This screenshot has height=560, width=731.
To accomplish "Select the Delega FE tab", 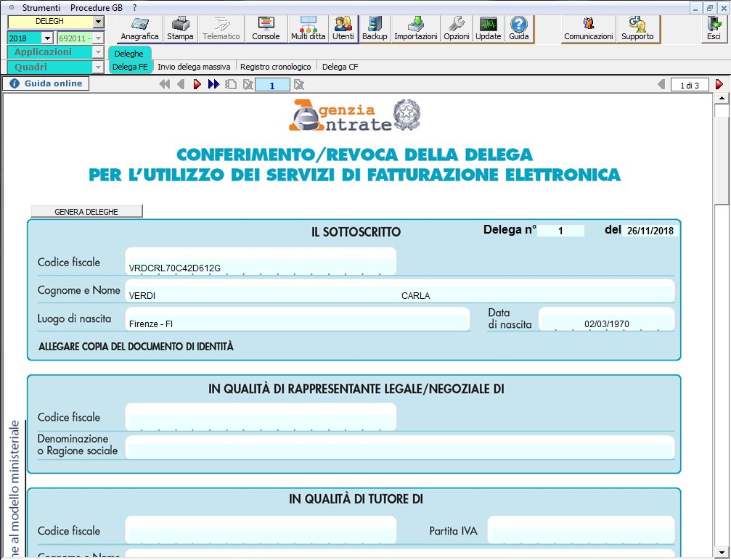I will click(130, 67).
